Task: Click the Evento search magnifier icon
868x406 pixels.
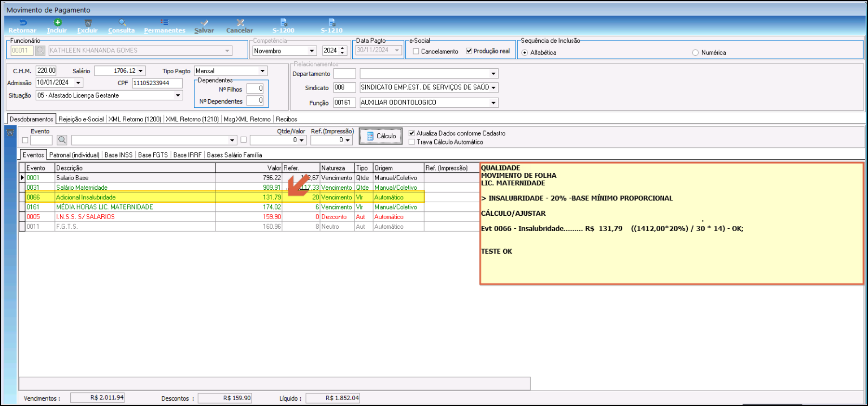Action: coord(62,140)
